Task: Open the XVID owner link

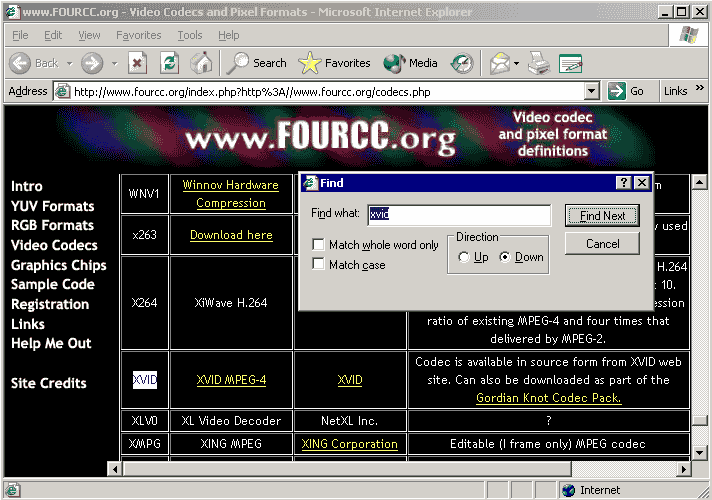Action: coord(350,380)
